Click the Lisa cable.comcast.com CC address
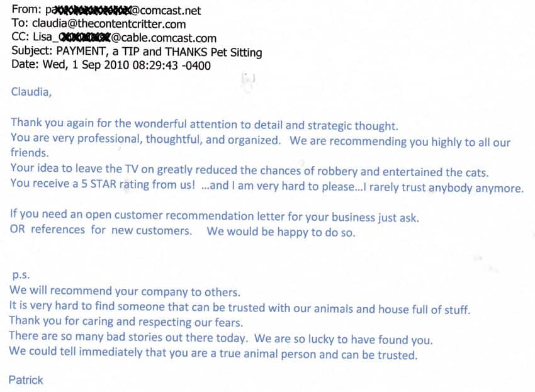Viewport: 535px width, 392px height. pos(125,38)
